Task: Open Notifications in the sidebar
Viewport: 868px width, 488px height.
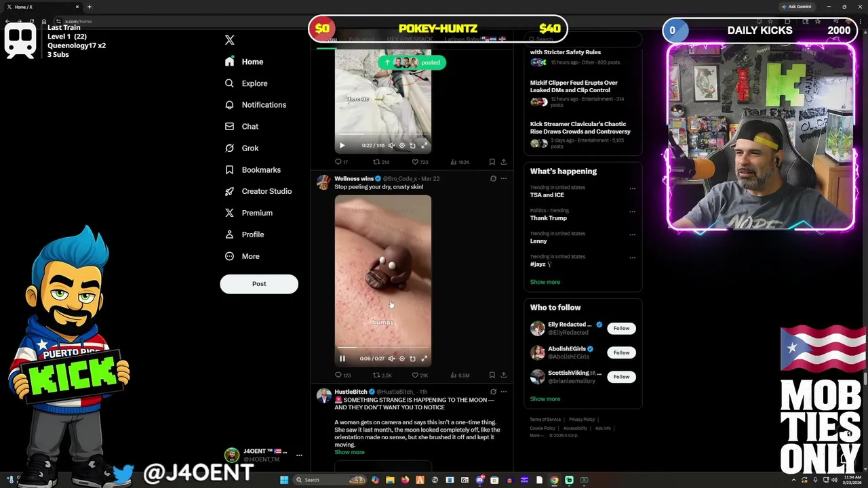Action: point(255,105)
